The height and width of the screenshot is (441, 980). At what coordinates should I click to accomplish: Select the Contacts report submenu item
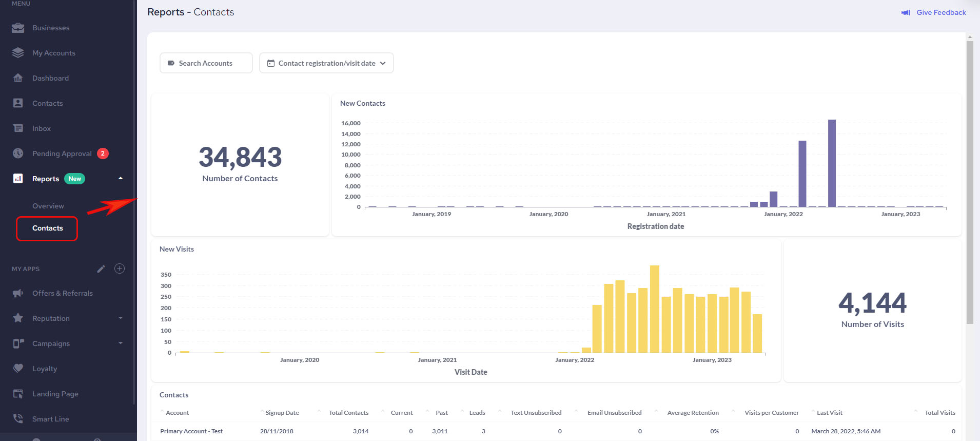[x=47, y=228]
